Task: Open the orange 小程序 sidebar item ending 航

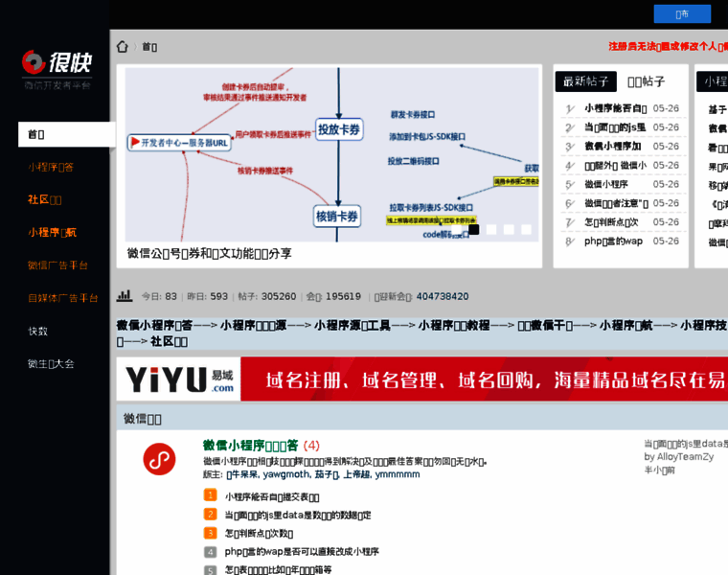Action: point(52,232)
